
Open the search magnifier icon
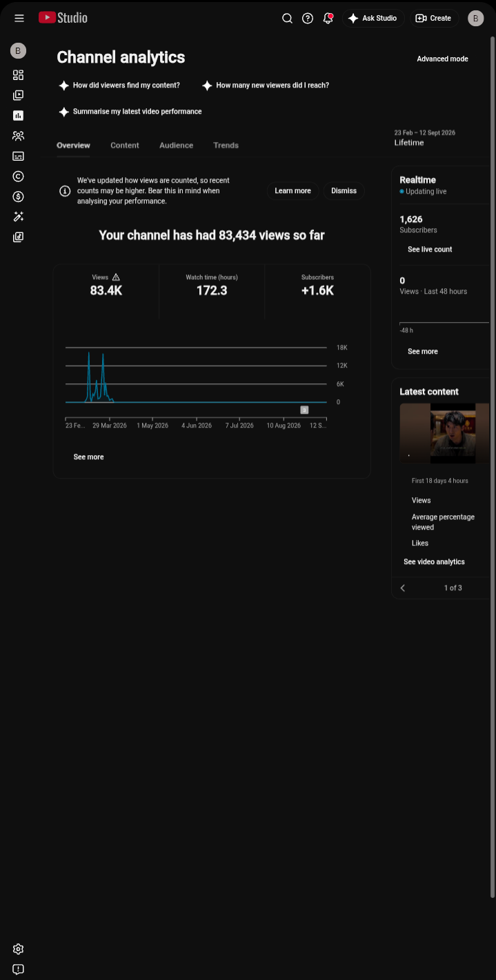pos(288,19)
